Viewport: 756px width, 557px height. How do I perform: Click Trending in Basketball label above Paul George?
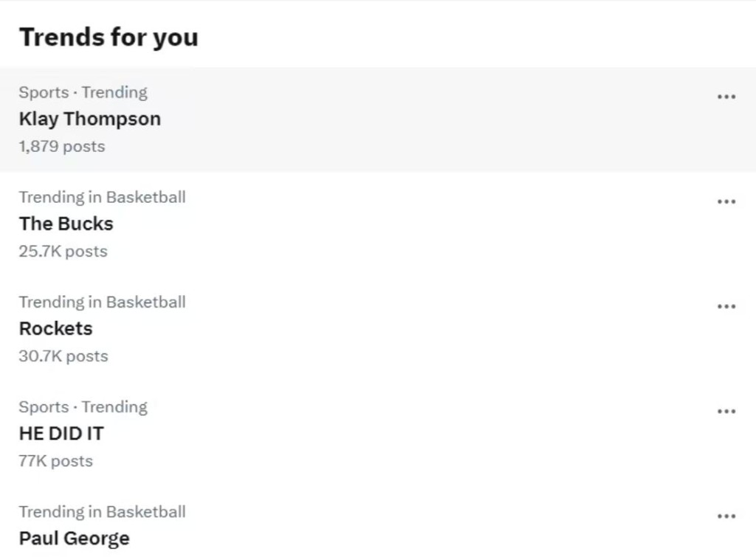(102, 511)
